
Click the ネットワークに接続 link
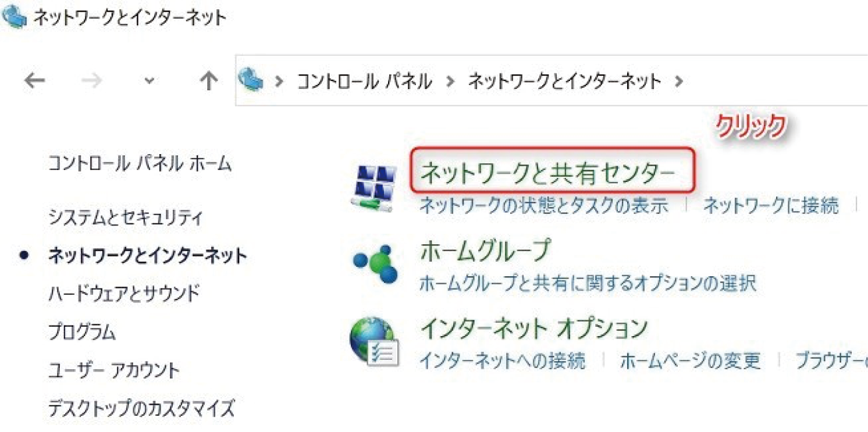click(771, 205)
